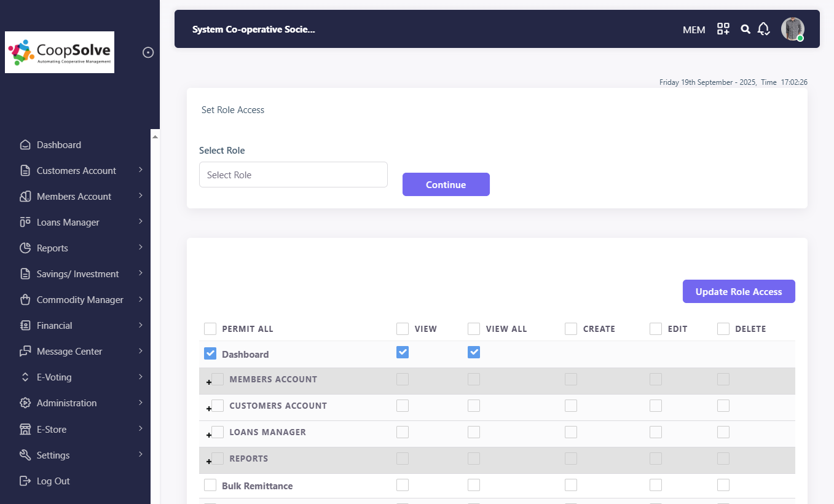The image size is (834, 504).
Task: Open the Select Role dropdown
Action: 293,175
